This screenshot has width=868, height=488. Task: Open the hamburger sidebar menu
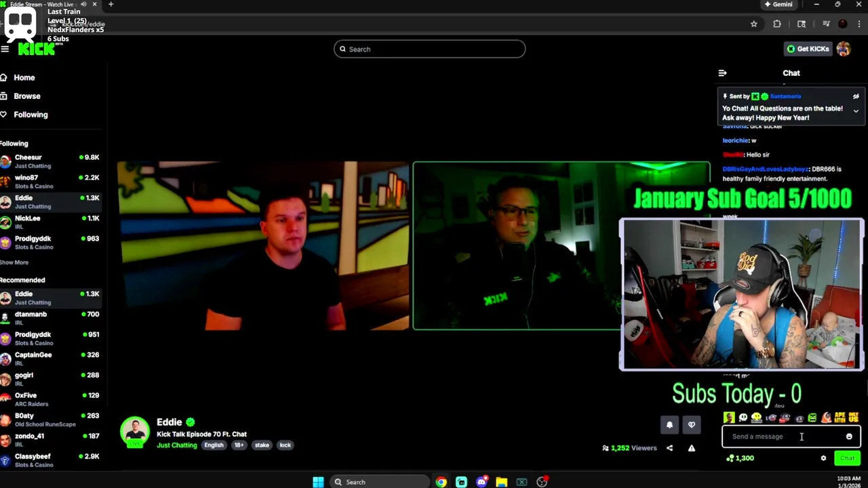5,49
